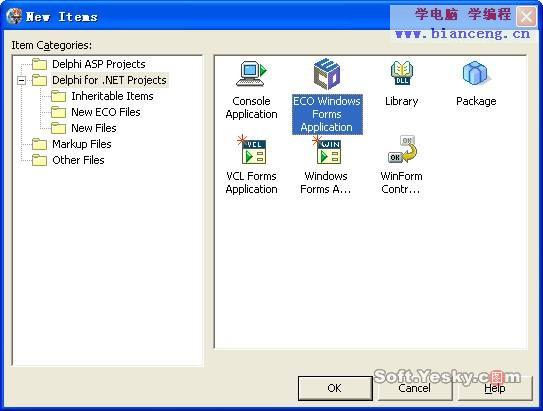Select the Console Application icon

point(252,73)
